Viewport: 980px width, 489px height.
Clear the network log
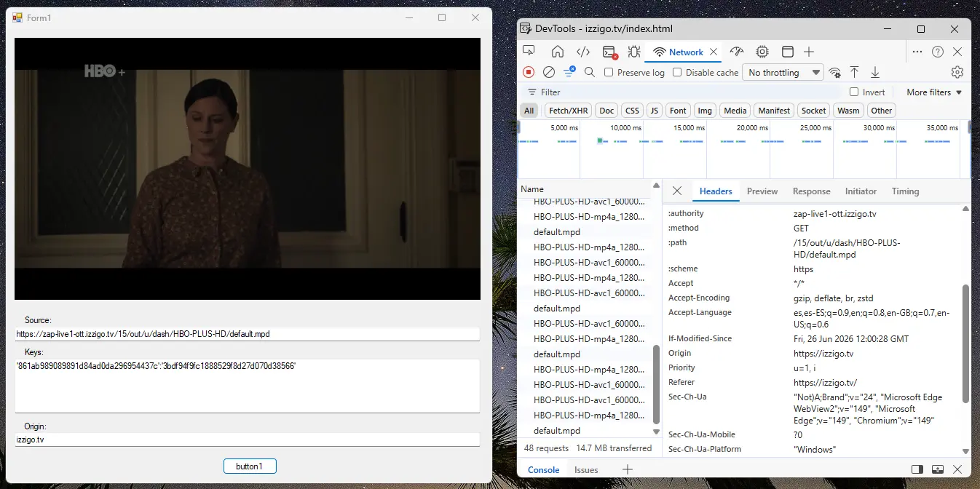tap(549, 72)
